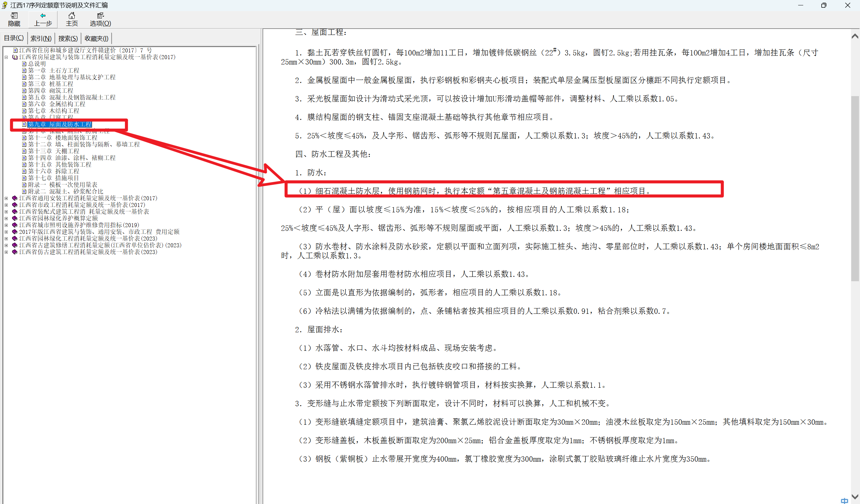Screen dimensions: 860x504
Task: Open 第一章 土石方工程
Action: pyautogui.click(x=53, y=71)
